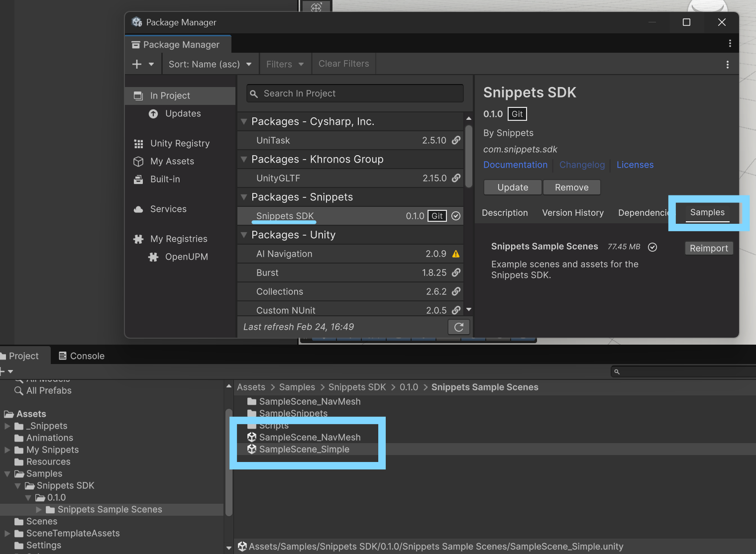The image size is (756, 554).
Task: Switch to the Project tab
Action: 24,356
